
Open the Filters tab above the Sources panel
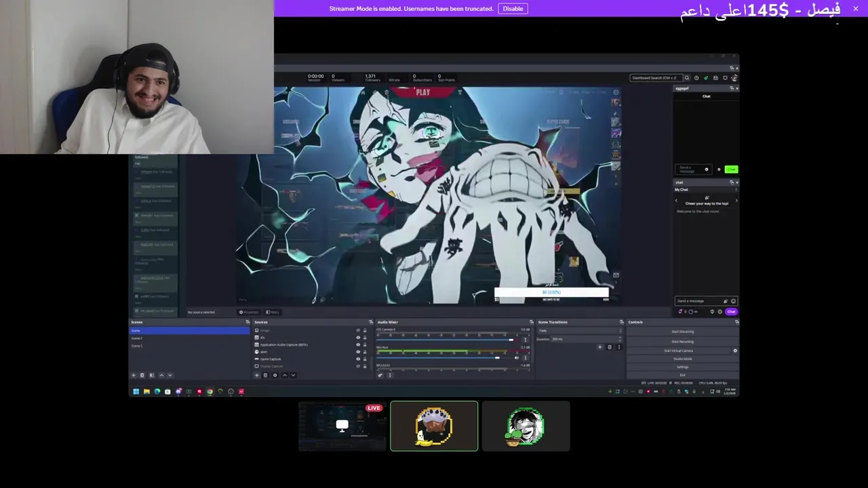coord(273,312)
